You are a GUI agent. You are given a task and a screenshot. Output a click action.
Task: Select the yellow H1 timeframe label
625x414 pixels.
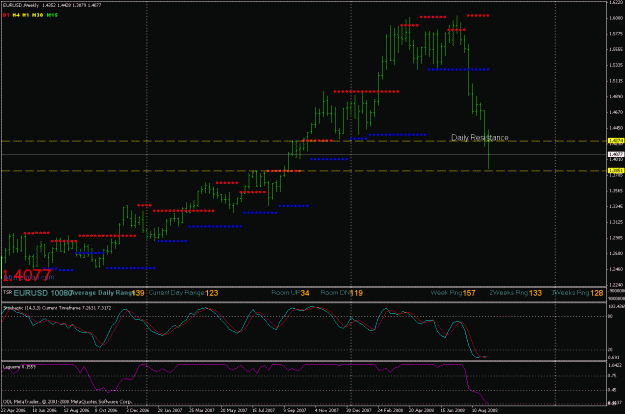pos(26,15)
